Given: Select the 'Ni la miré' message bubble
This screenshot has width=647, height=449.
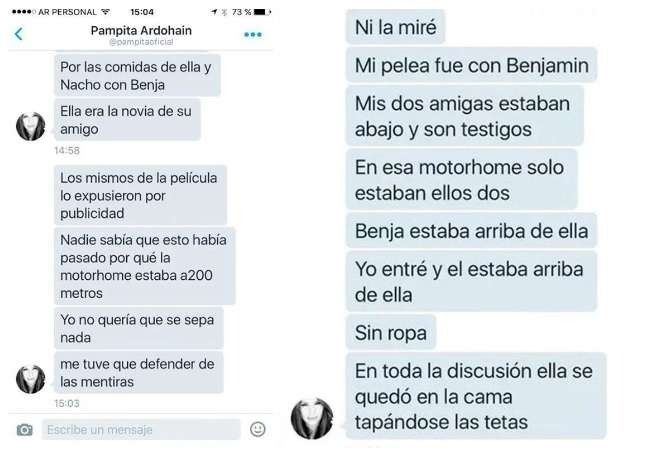Looking at the screenshot, I should (x=395, y=27).
